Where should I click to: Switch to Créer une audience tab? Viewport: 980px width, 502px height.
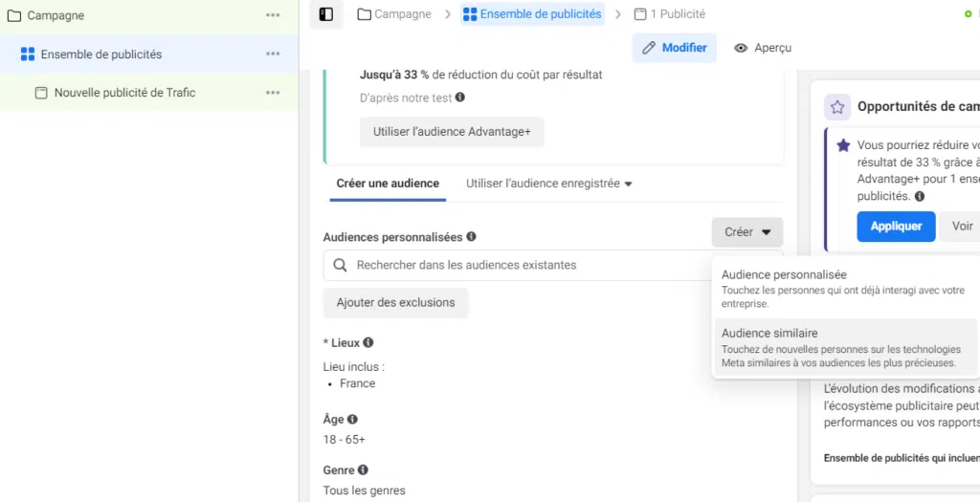(388, 184)
